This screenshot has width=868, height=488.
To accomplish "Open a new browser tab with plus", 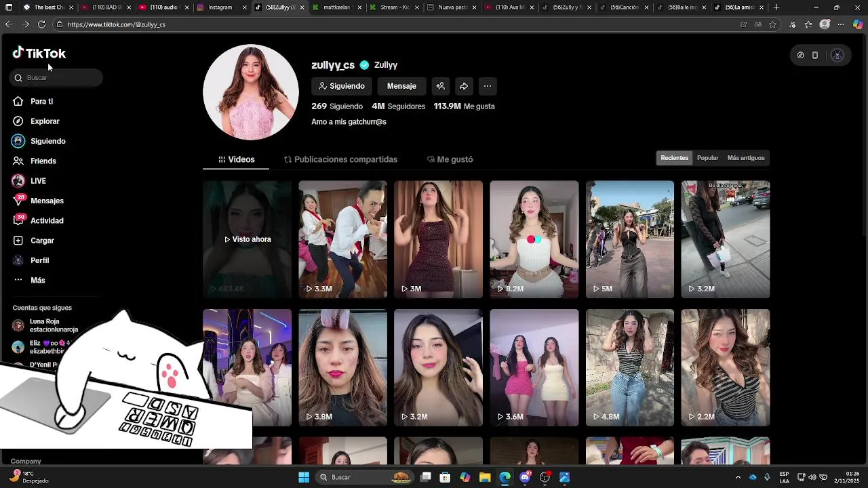I will [x=776, y=7].
